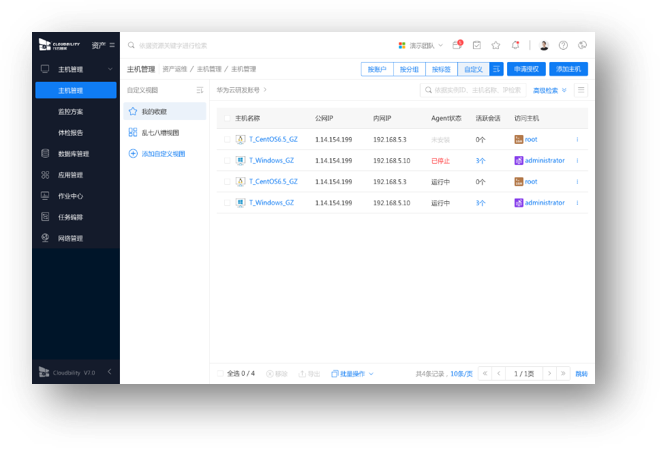Open the user avatar menu
The width and height of the screenshot is (660, 449).
point(544,45)
